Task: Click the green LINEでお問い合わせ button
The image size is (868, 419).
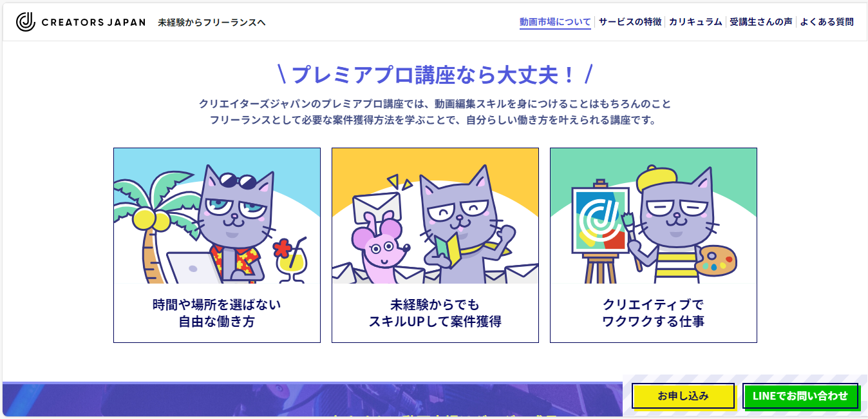Action: tap(800, 396)
